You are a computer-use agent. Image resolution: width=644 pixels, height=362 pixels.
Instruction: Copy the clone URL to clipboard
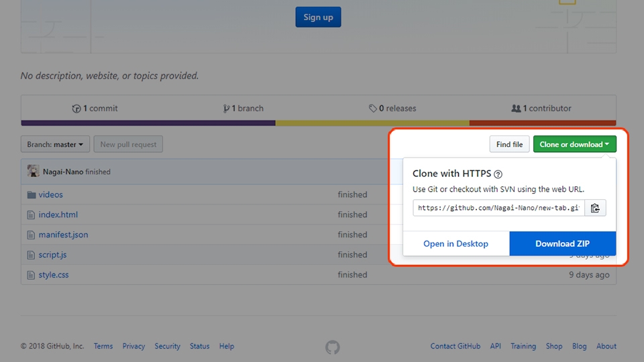(595, 208)
